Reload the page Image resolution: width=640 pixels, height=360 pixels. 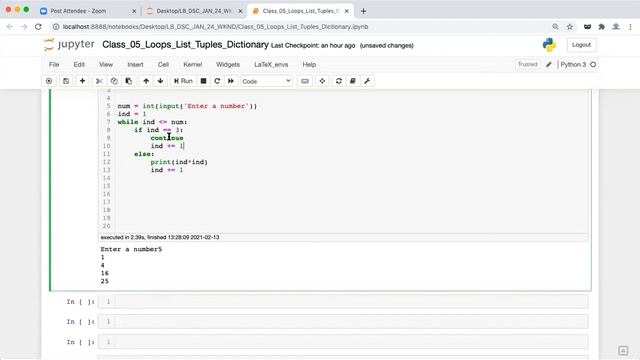[38, 27]
